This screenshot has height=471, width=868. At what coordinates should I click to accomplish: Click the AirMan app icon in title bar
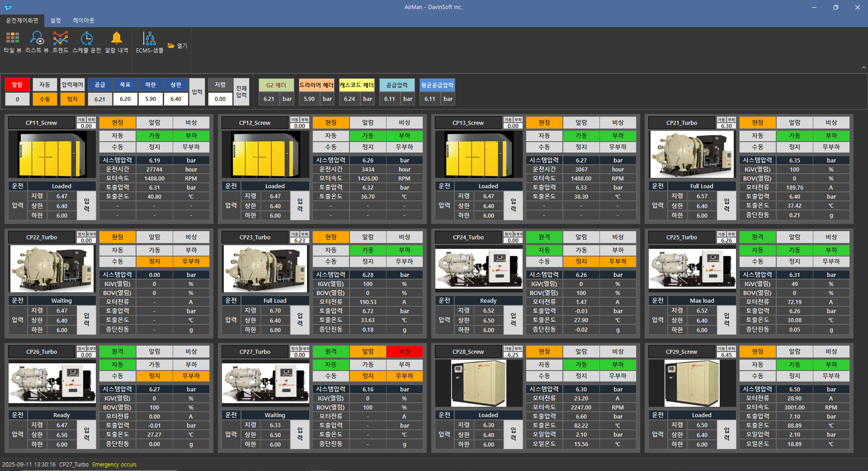tap(8, 7)
